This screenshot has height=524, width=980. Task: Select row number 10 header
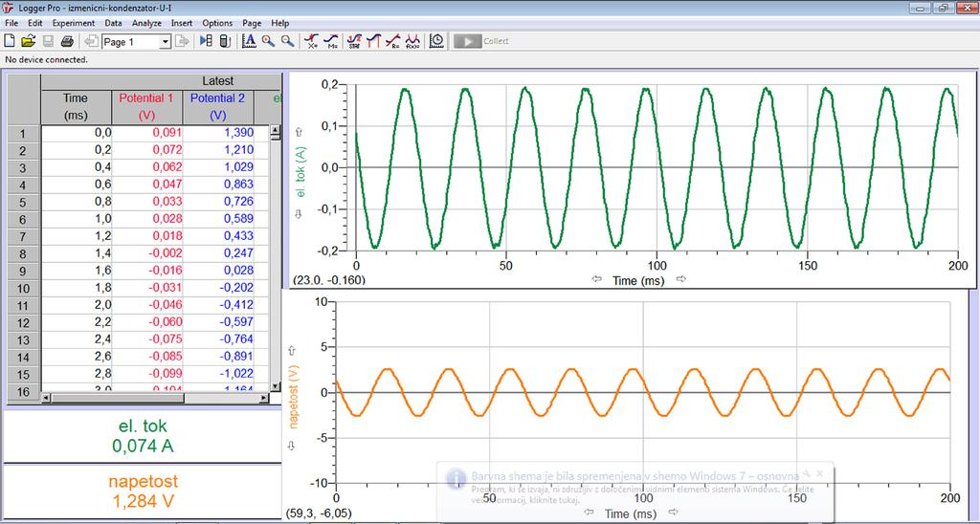click(x=23, y=288)
